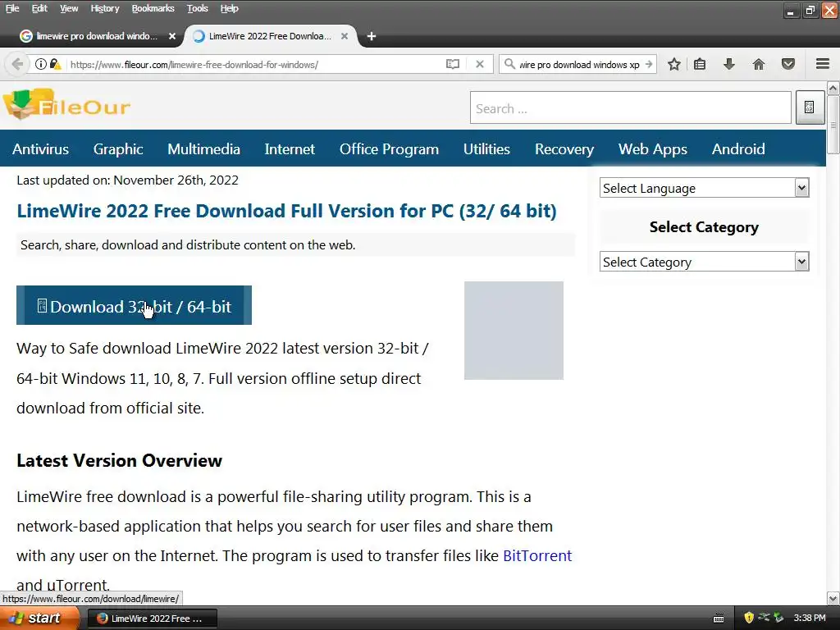
Task: Open the Antivirus category link
Action: click(41, 149)
